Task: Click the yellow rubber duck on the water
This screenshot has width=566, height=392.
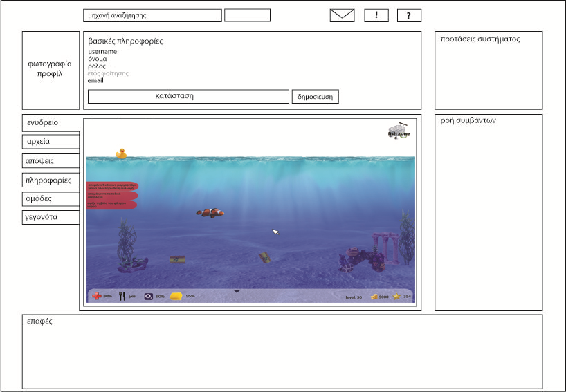Action: pos(121,153)
